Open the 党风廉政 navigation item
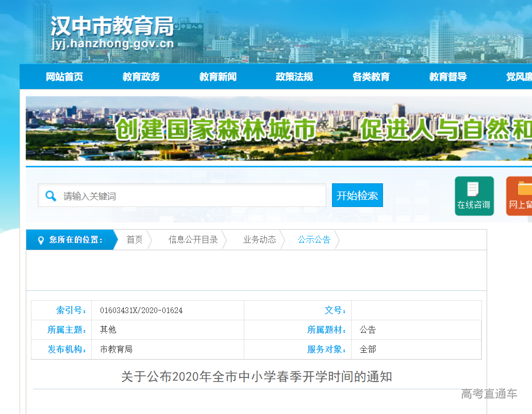The height and width of the screenshot is (414, 532). 519,77
